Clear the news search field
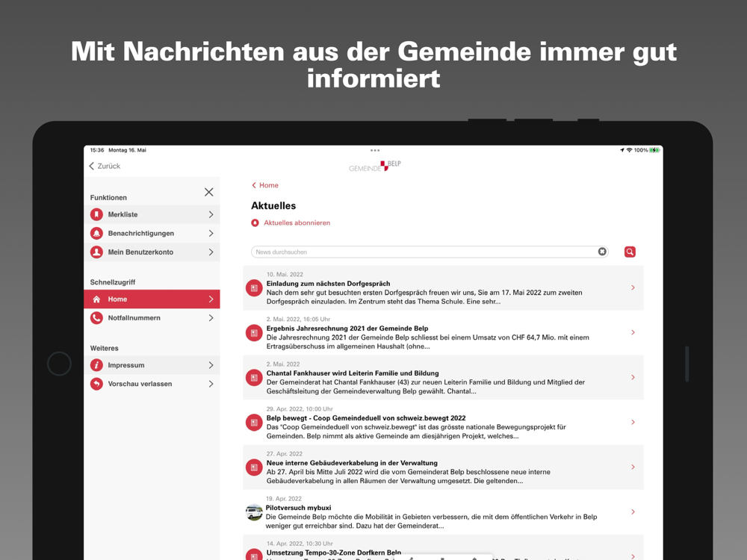 click(x=602, y=252)
